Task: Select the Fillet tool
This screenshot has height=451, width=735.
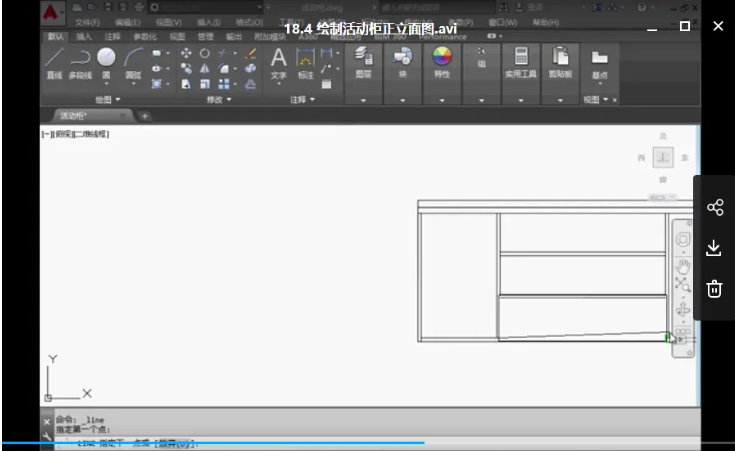Action: 224,68
